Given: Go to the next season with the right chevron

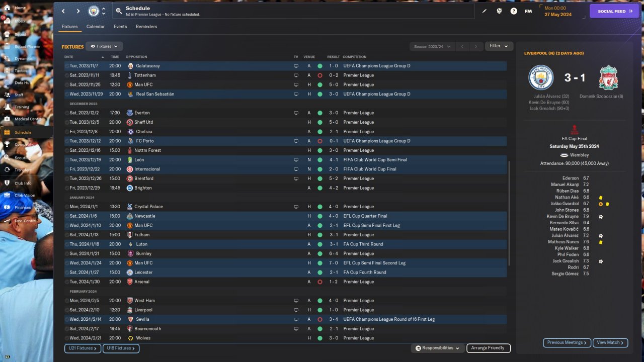Looking at the screenshot, I should [x=476, y=46].
